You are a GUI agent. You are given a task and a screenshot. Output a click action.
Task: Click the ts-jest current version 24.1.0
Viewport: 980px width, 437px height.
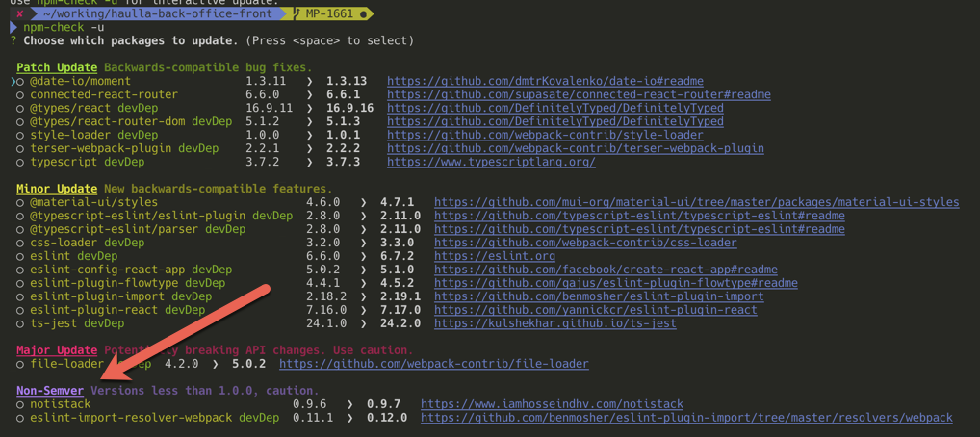[x=327, y=323]
